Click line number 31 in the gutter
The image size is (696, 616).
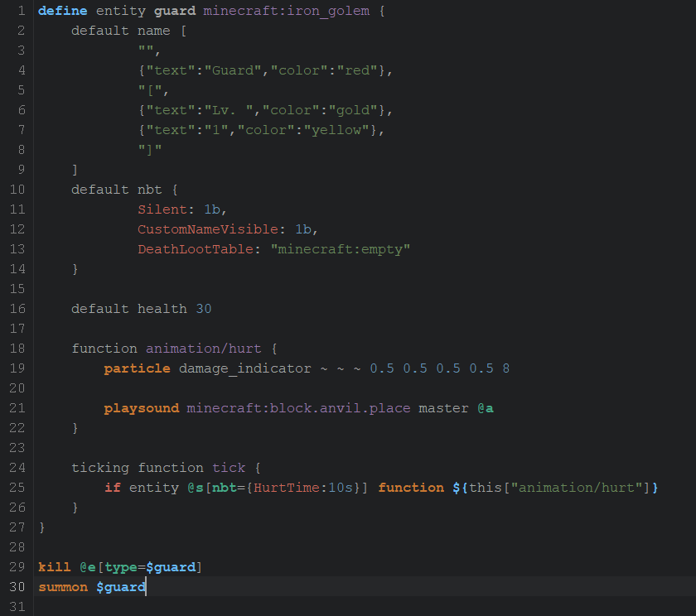pyautogui.click(x=17, y=607)
